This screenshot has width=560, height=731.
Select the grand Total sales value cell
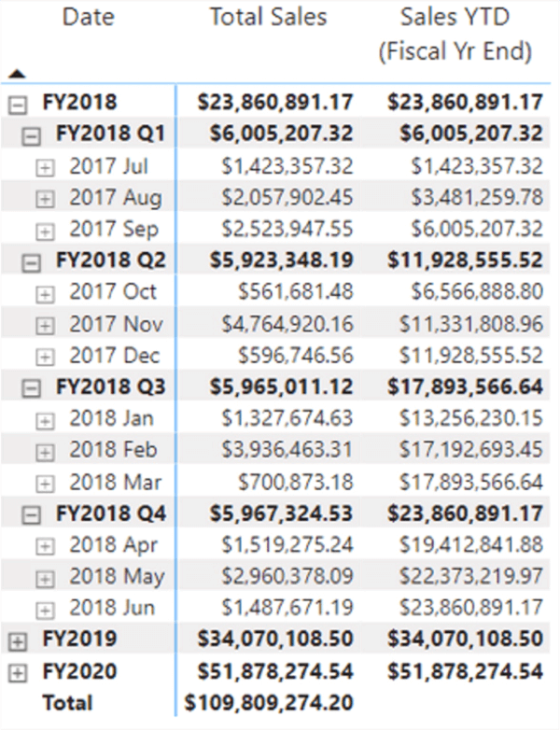coord(267,703)
